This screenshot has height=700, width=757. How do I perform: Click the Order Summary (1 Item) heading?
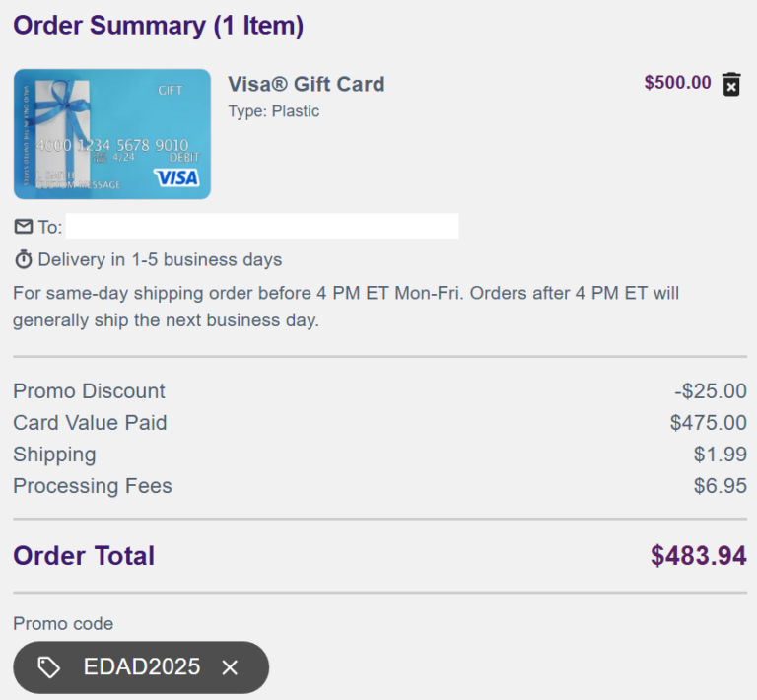click(x=158, y=26)
